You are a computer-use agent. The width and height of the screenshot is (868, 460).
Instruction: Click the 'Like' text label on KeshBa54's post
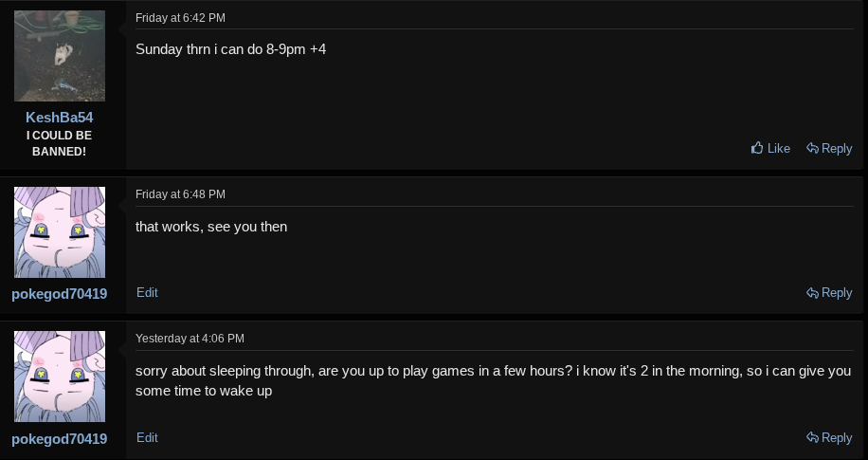778,149
